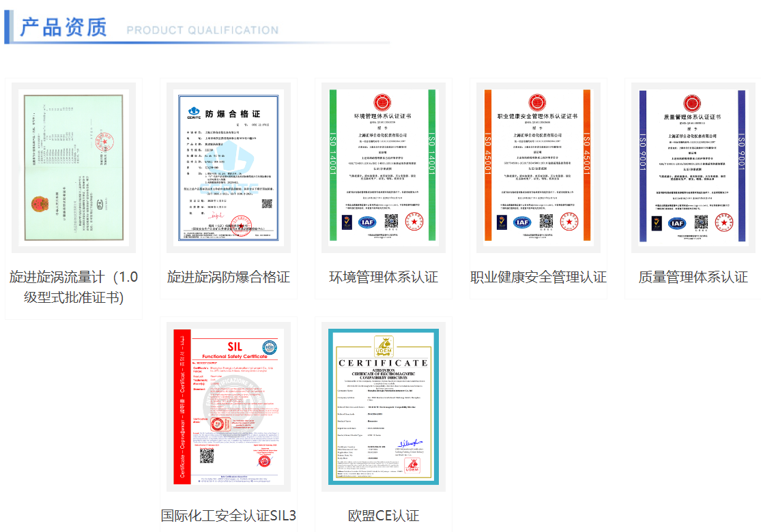Open the 国际化工安全认证SIL3 caption link
This screenshot has width=761, height=532.
[229, 516]
